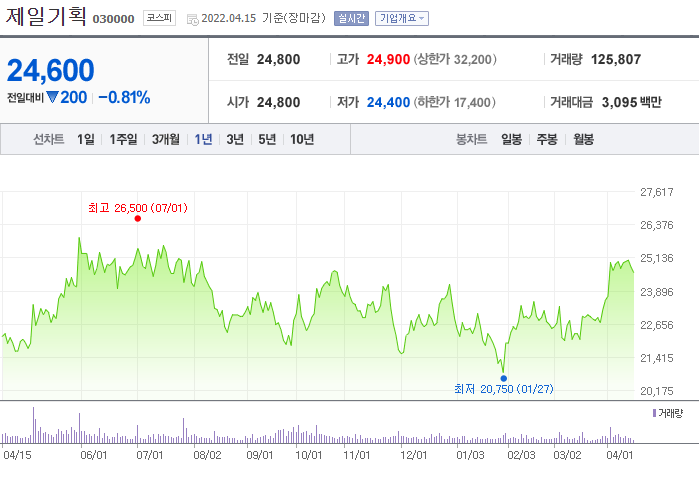
Task: Click the red 최고 26,500 high marker dot
Action: [x=138, y=219]
